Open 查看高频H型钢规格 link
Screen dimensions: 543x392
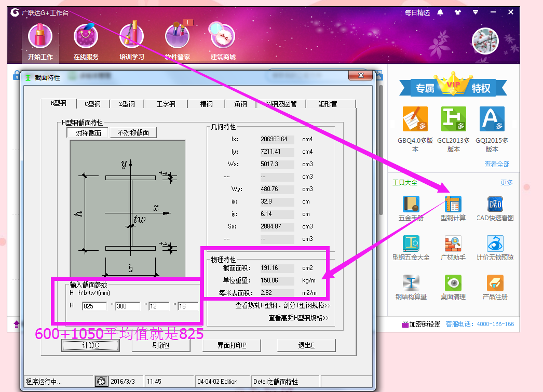[298, 318]
